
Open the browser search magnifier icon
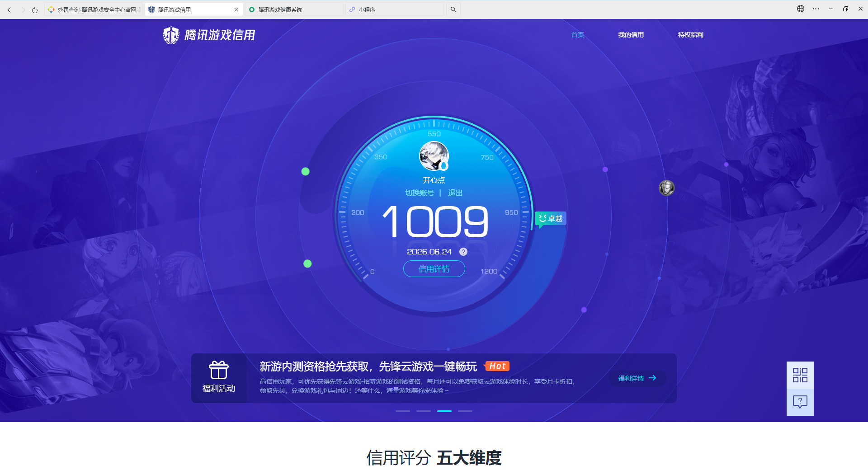point(453,9)
